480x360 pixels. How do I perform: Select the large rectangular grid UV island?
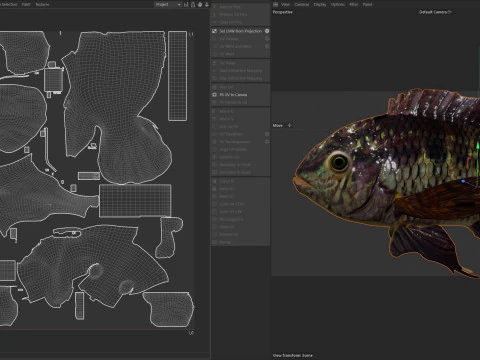point(135,200)
